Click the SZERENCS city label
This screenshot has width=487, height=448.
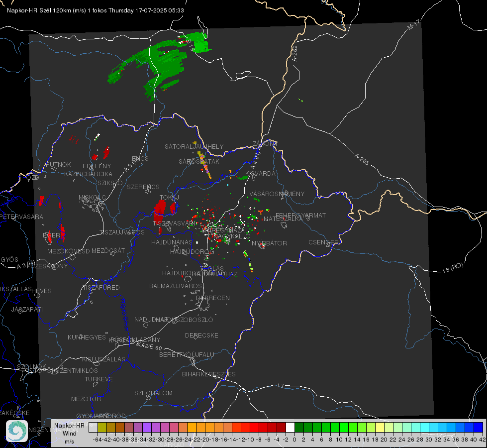[143, 187]
